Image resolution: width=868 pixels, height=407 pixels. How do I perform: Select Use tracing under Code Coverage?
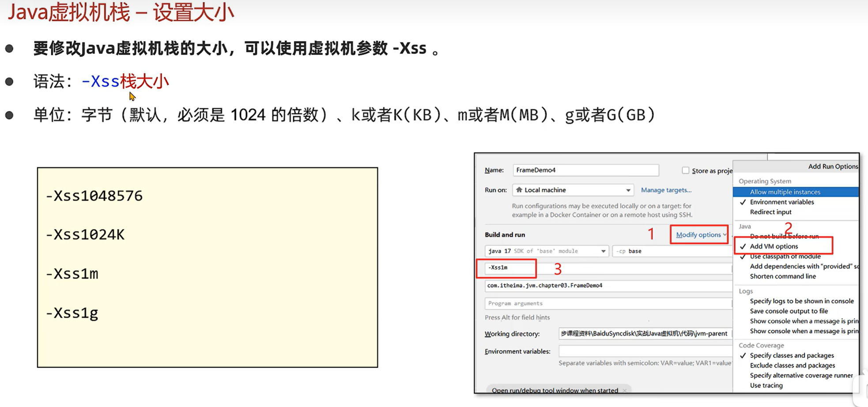(766, 385)
